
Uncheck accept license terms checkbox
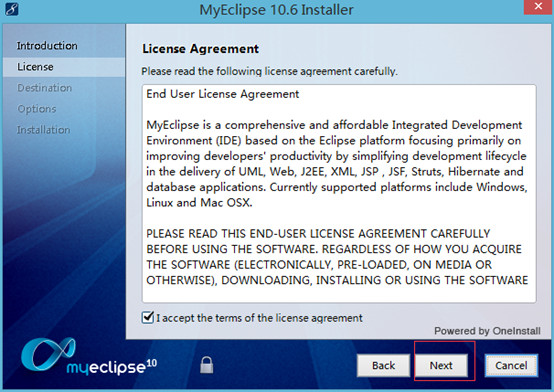(x=148, y=317)
